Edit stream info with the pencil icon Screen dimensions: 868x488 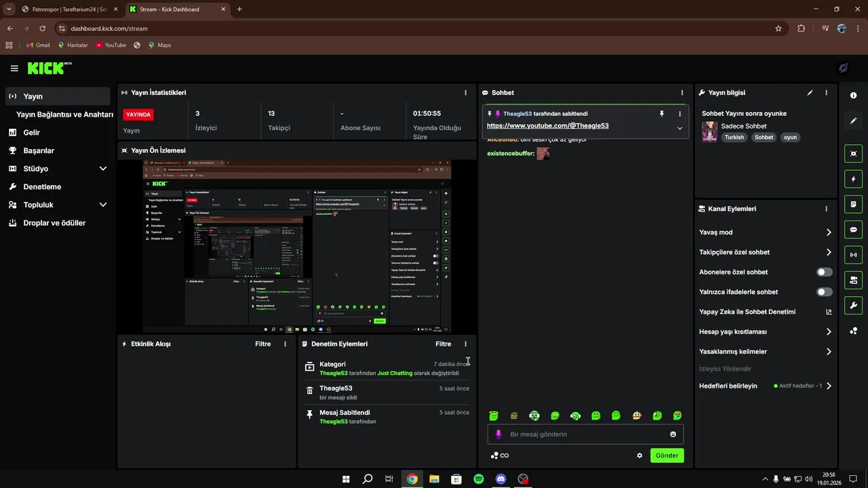[x=810, y=93]
